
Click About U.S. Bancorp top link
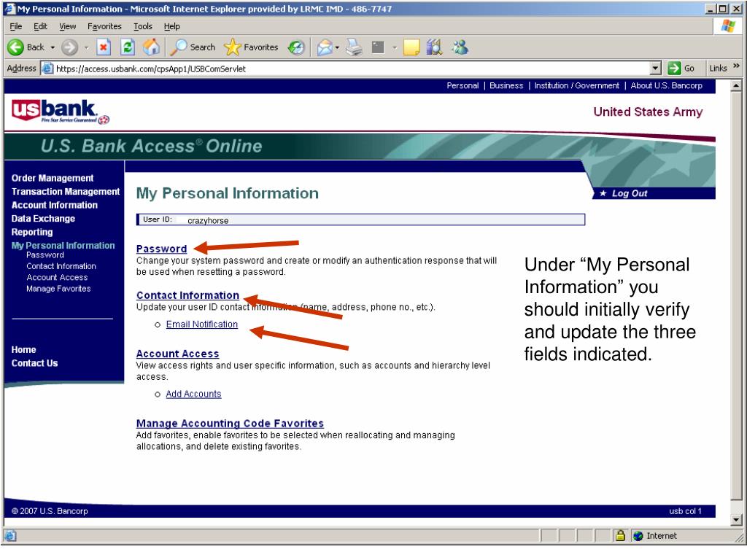pos(666,85)
